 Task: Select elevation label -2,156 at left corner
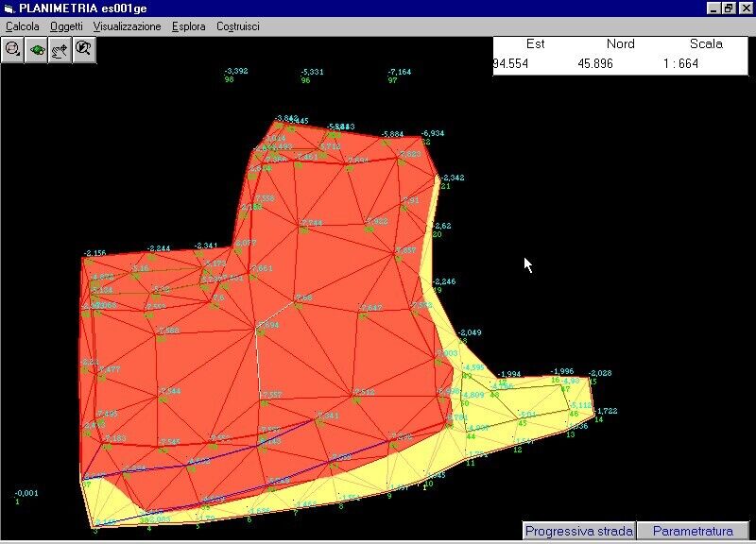point(94,253)
